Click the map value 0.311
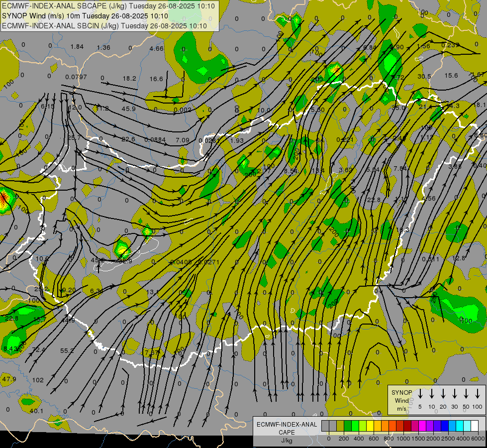This screenshot has width=487, height=448. point(430,259)
